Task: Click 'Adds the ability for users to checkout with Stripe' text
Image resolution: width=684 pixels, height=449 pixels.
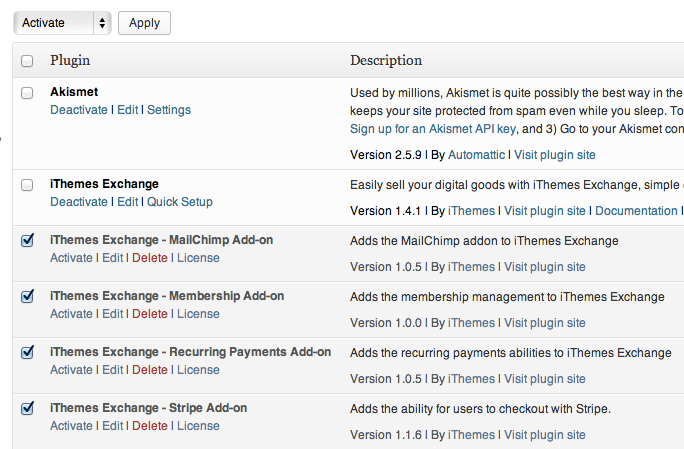Action: [480, 409]
